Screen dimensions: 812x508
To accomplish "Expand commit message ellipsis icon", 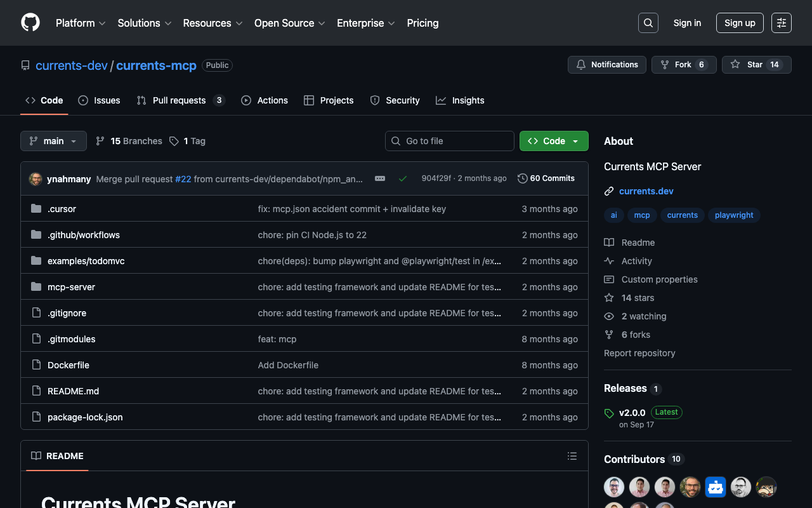I will [x=380, y=178].
